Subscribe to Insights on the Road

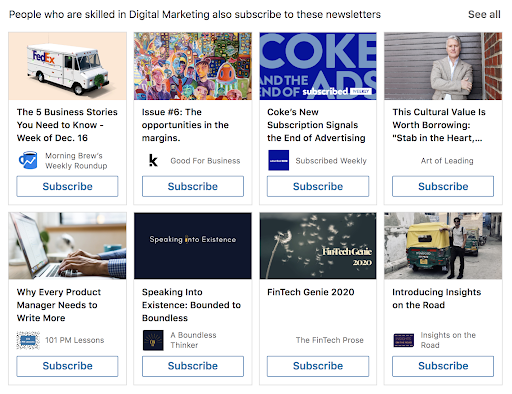tap(443, 366)
